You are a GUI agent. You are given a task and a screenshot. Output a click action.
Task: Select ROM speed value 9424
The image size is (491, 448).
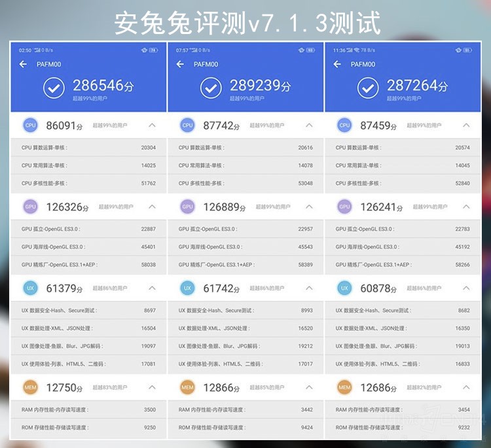(307, 428)
